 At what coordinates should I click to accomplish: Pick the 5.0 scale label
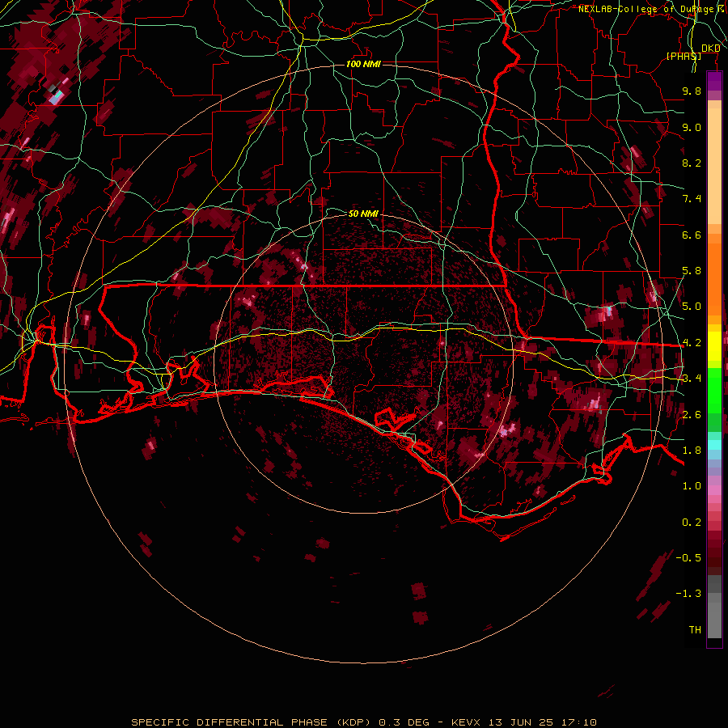(692, 307)
